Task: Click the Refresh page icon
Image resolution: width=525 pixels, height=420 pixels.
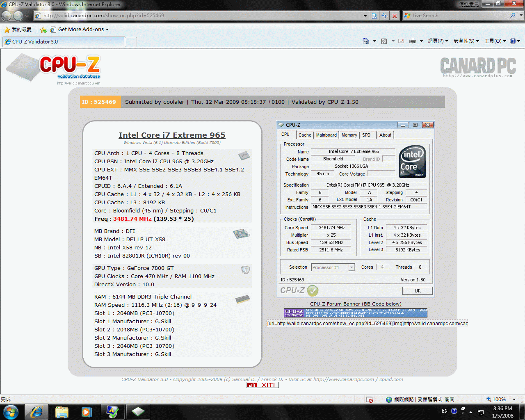Action: [384, 16]
